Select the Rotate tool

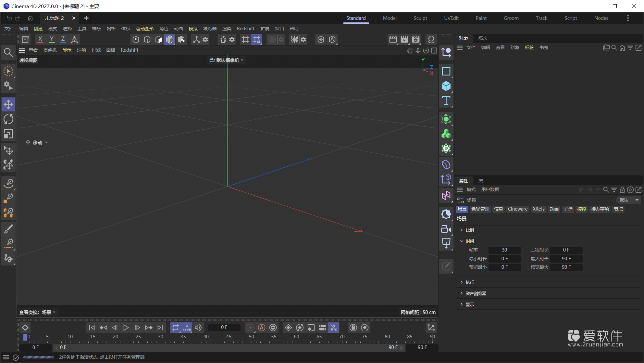click(8, 119)
